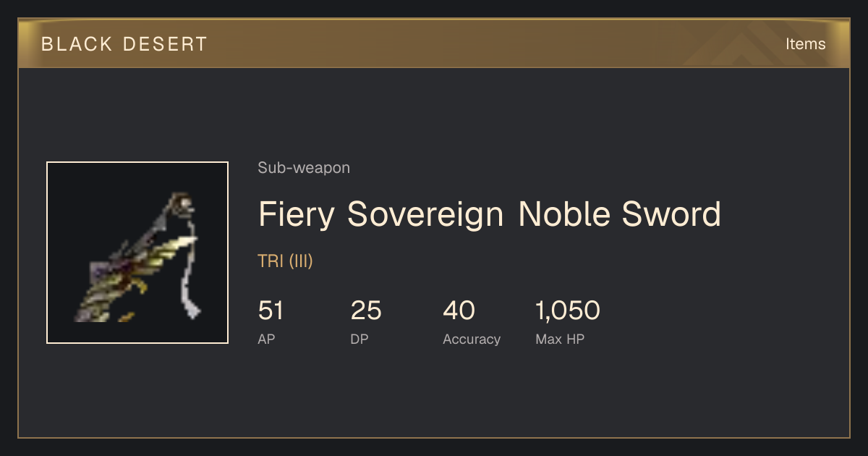This screenshot has height=456, width=868.
Task: Click the BLACK DESERT header title
Action: click(124, 44)
